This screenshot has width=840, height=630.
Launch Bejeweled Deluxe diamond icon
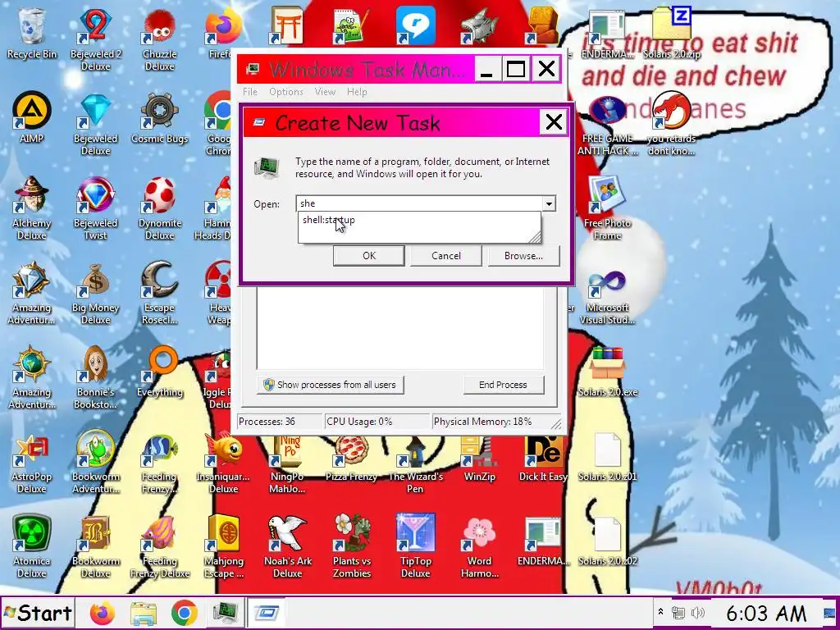coord(95,123)
